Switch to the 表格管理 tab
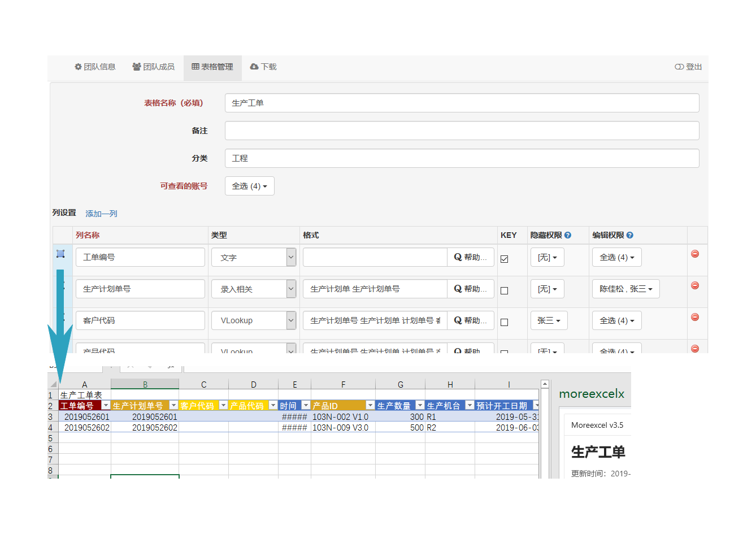 [x=212, y=67]
